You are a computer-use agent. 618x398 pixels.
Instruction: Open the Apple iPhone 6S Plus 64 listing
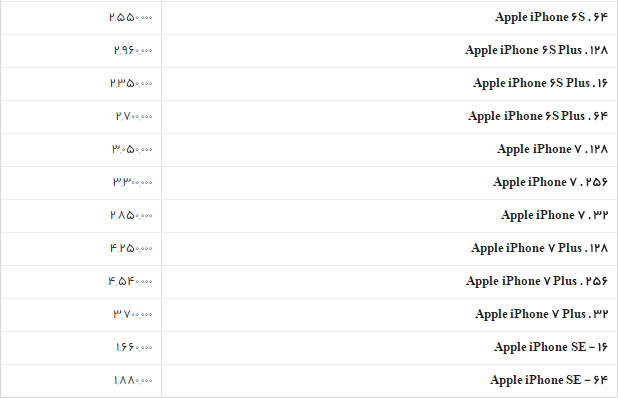(x=538, y=117)
